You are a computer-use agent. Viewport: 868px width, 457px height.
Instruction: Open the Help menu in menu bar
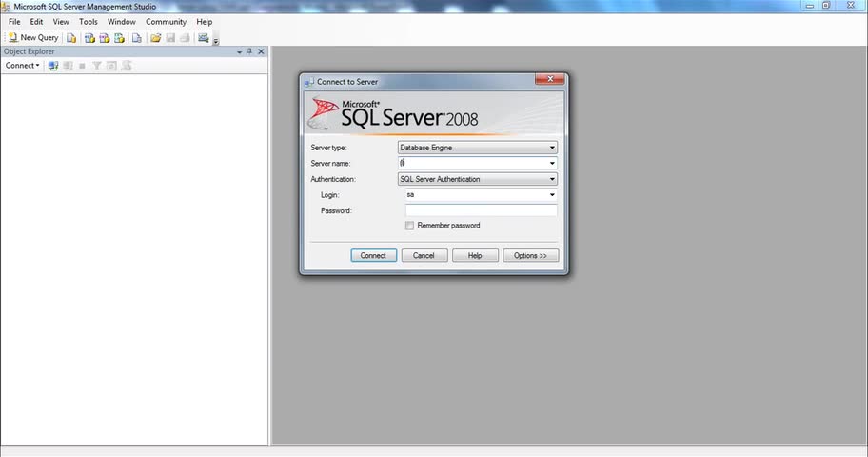205,22
